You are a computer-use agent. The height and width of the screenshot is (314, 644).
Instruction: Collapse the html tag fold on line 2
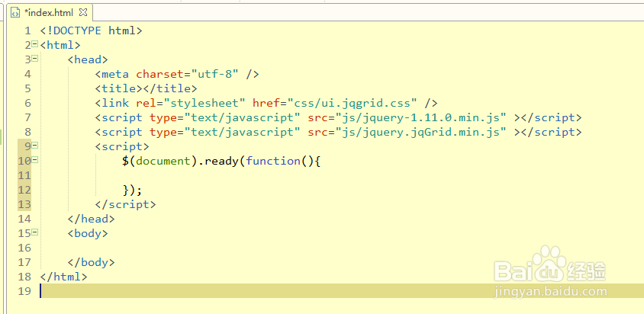35,44
